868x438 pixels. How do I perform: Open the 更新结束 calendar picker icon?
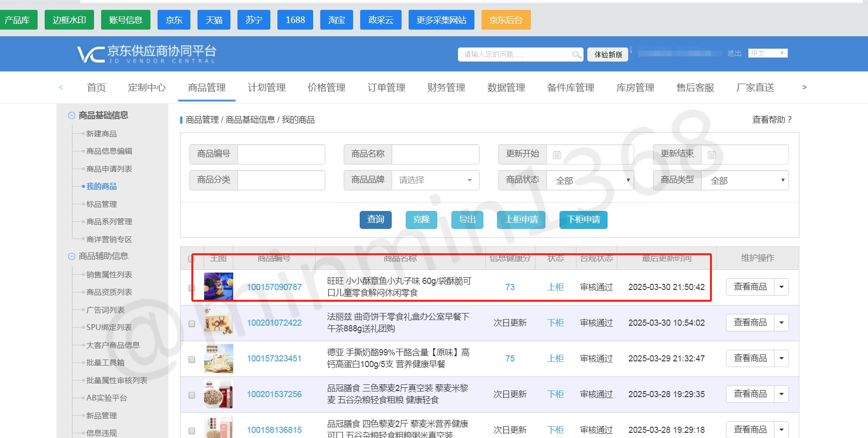711,155
